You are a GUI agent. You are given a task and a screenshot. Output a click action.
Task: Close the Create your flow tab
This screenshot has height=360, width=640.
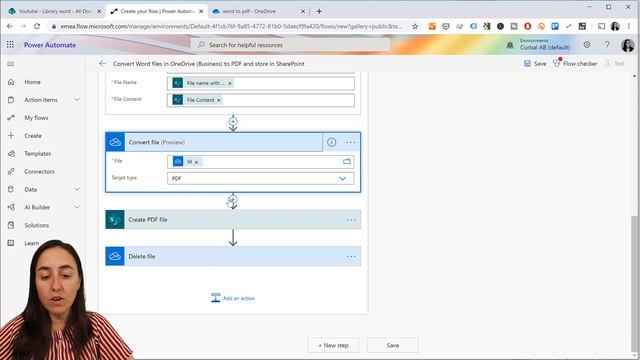[201, 11]
